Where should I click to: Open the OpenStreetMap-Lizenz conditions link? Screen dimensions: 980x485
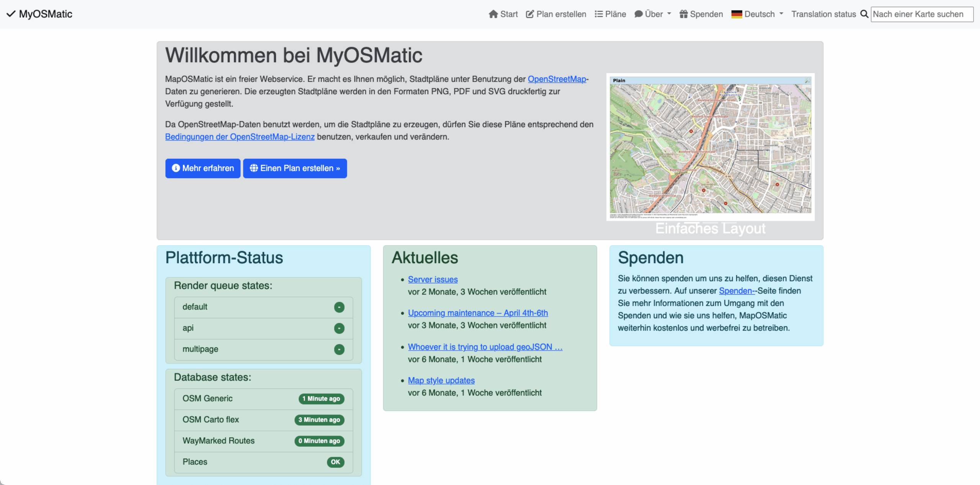(240, 137)
